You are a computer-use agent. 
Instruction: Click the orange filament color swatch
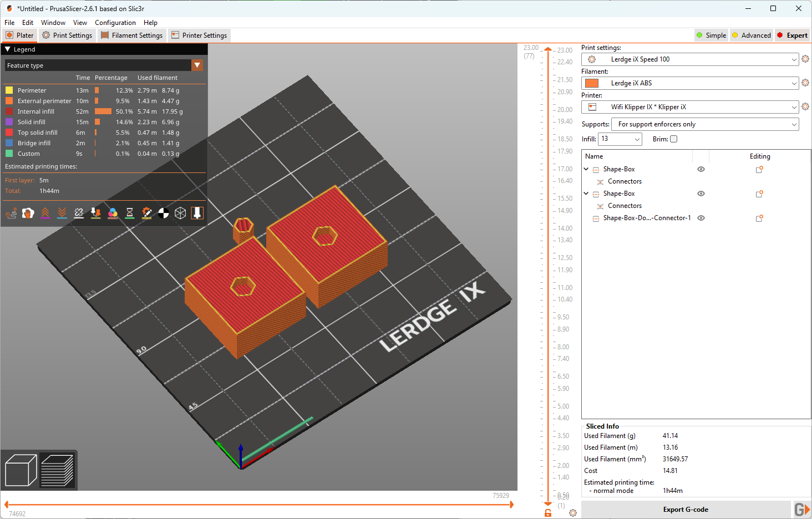point(592,83)
